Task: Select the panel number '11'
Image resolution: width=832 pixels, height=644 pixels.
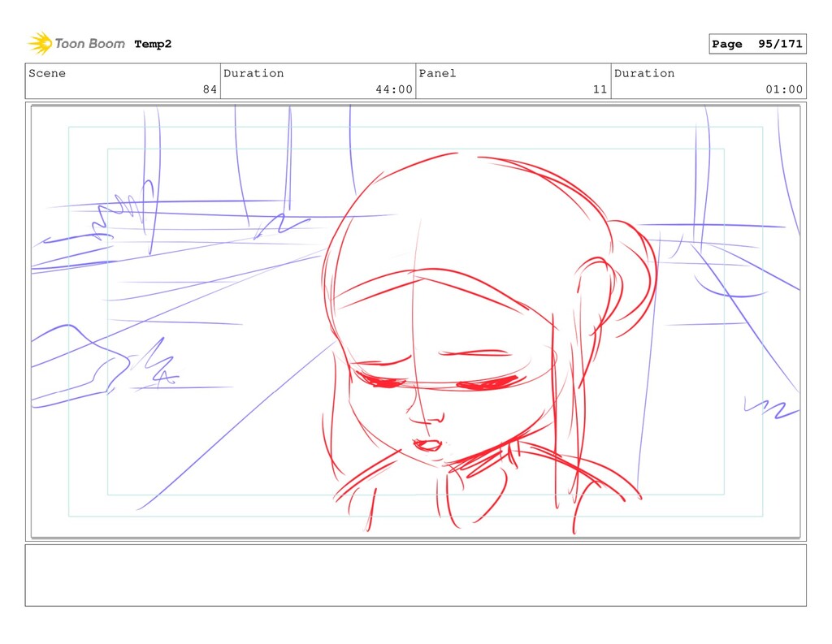Action: point(600,89)
